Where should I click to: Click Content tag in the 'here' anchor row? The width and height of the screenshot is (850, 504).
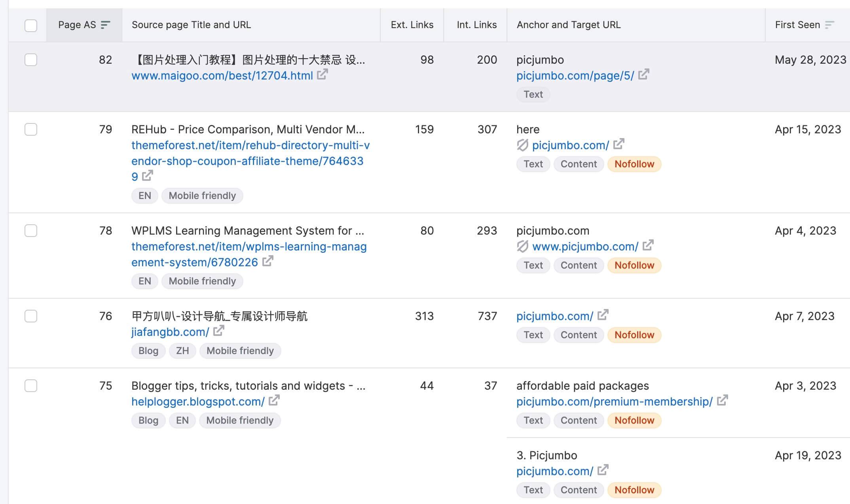(x=579, y=164)
